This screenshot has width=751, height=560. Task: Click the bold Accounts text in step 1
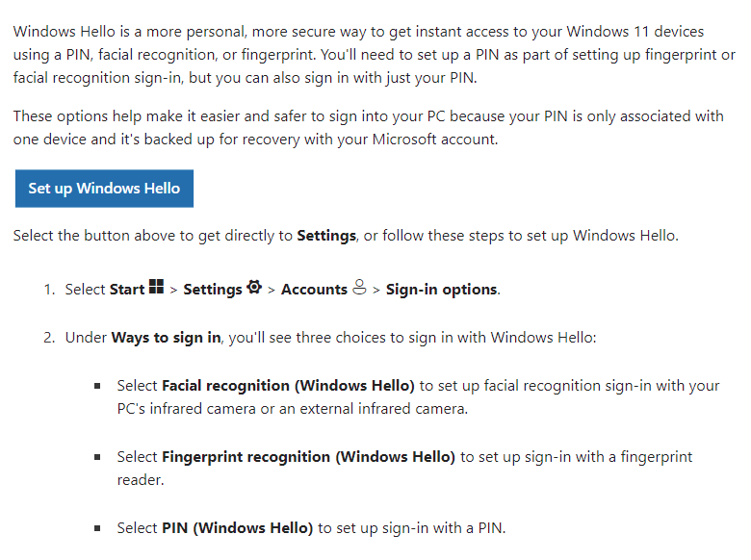point(314,289)
